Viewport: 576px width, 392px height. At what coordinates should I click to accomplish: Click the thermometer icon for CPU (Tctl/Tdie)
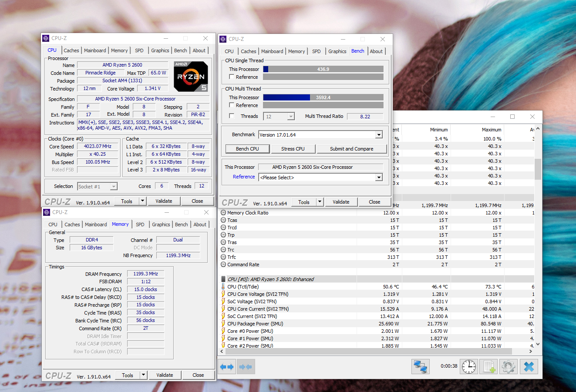tap(223, 287)
